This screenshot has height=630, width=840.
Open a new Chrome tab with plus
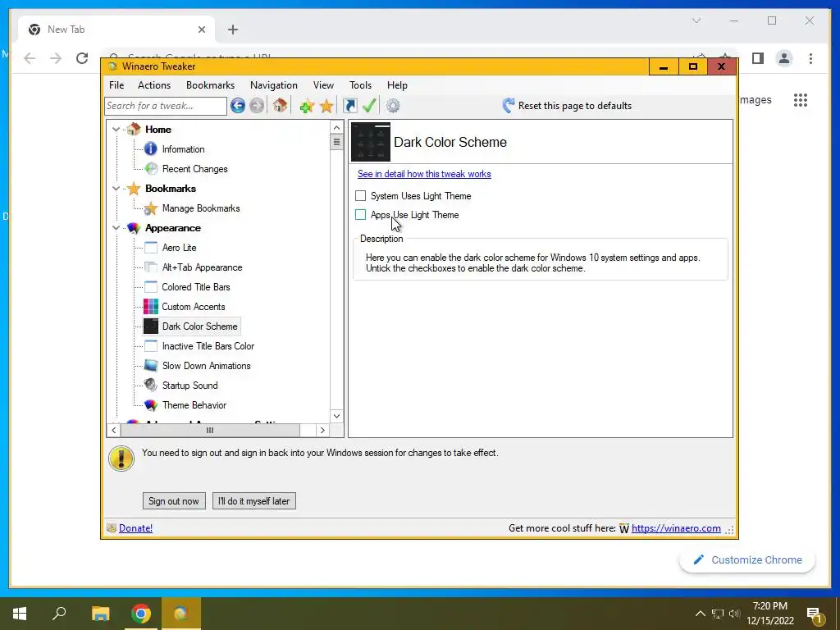point(232,30)
